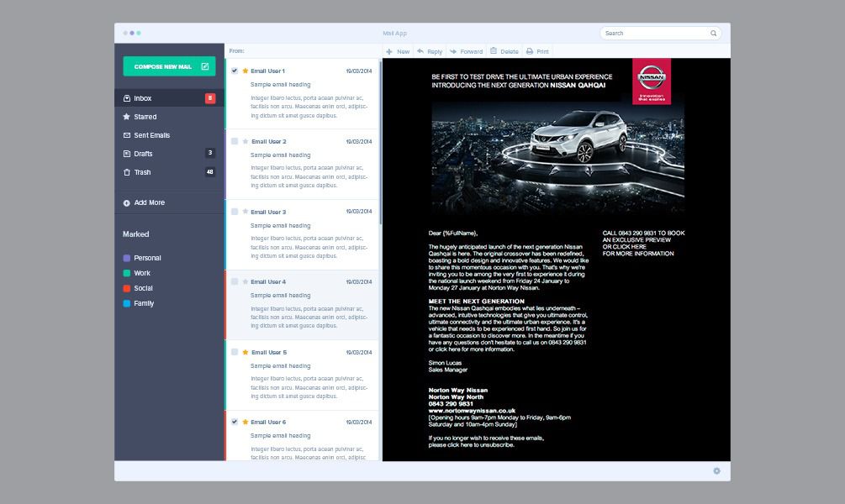Open the Starred folder
This screenshot has height=504, width=845.
click(x=169, y=117)
